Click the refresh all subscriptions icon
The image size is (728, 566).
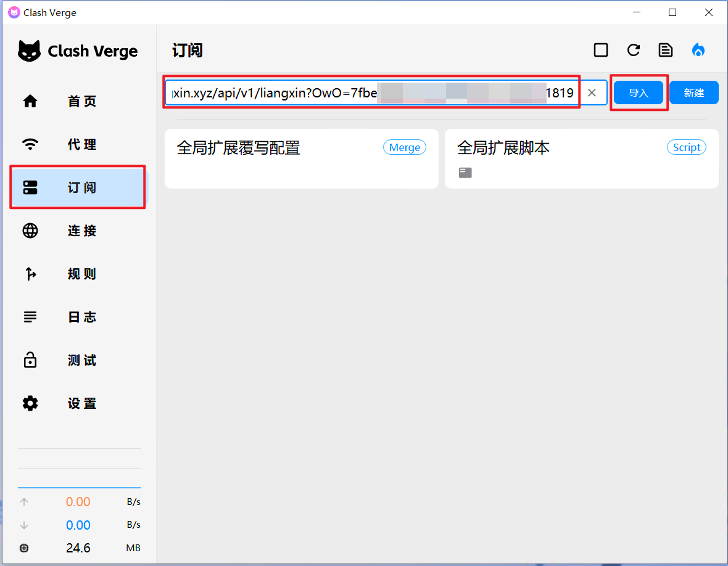coord(633,50)
